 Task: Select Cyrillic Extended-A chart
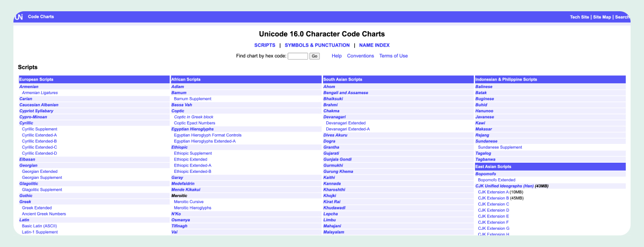coord(39,135)
